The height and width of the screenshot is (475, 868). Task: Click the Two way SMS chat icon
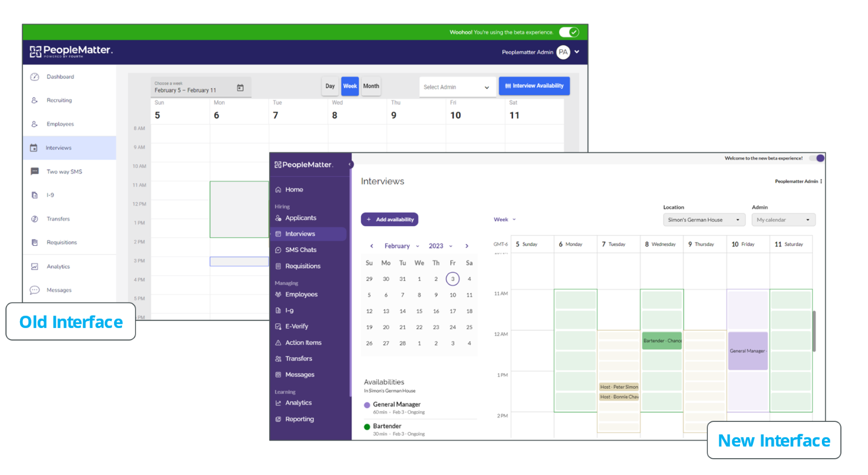(35, 171)
